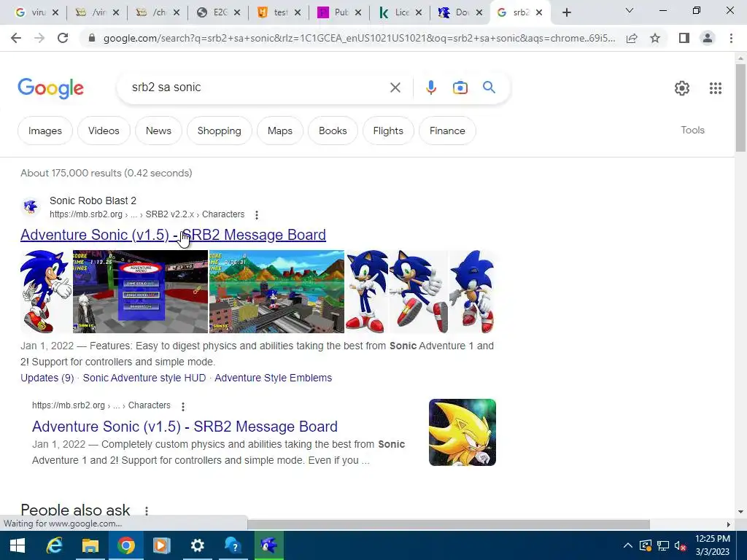The height and width of the screenshot is (560, 747).
Task: Open Sonic Adventure style HUD link
Action: click(144, 378)
